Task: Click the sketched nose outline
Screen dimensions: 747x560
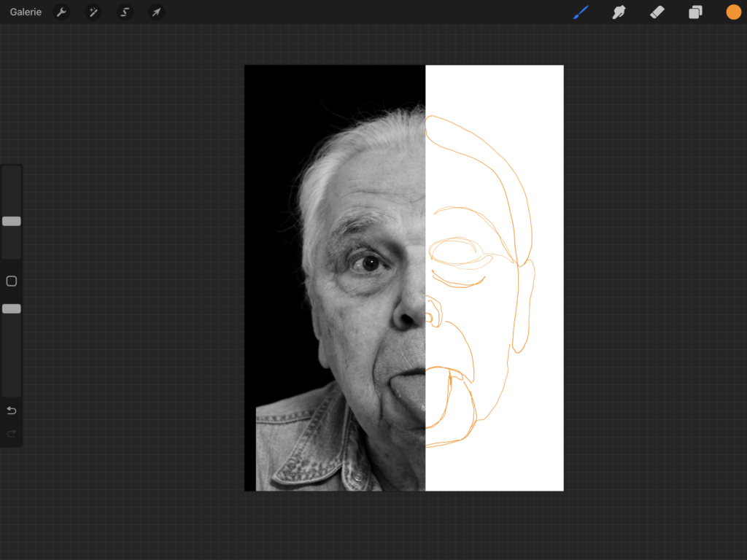Action: [434, 312]
